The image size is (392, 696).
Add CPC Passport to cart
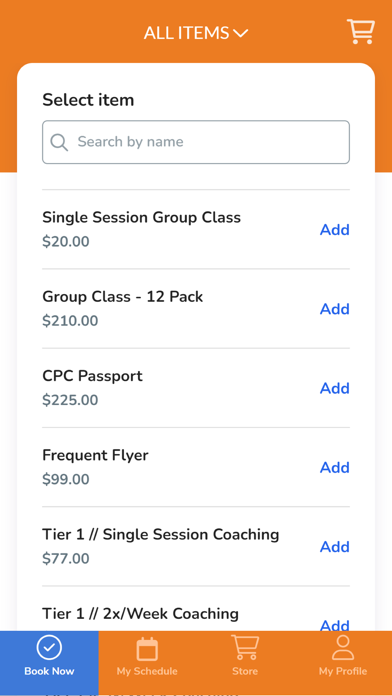click(335, 388)
